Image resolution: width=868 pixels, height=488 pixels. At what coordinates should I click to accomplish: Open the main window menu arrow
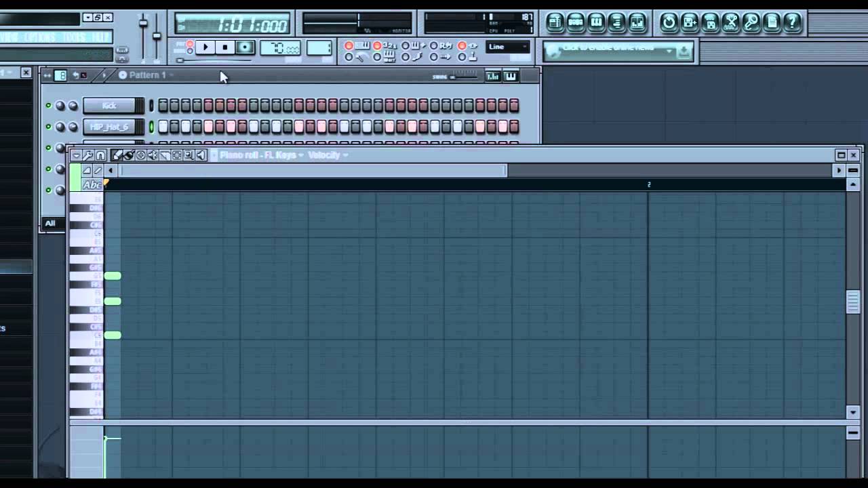tap(87, 18)
